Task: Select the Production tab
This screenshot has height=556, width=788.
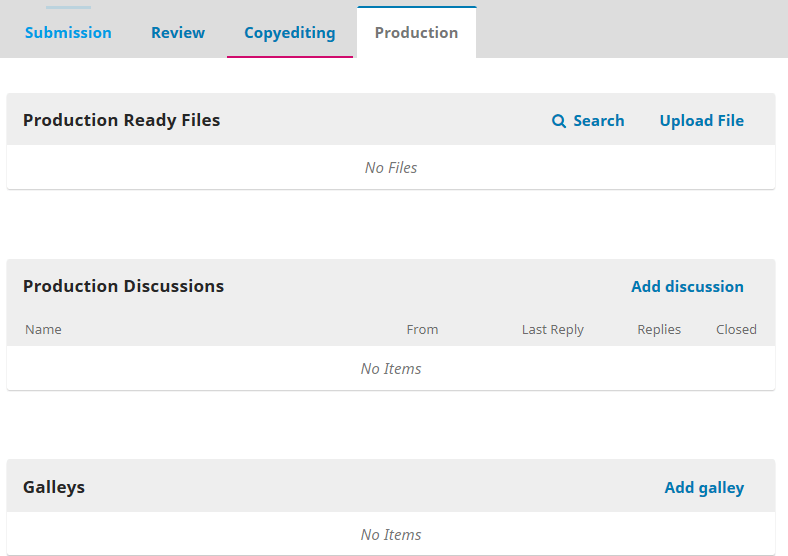Action: click(x=416, y=33)
